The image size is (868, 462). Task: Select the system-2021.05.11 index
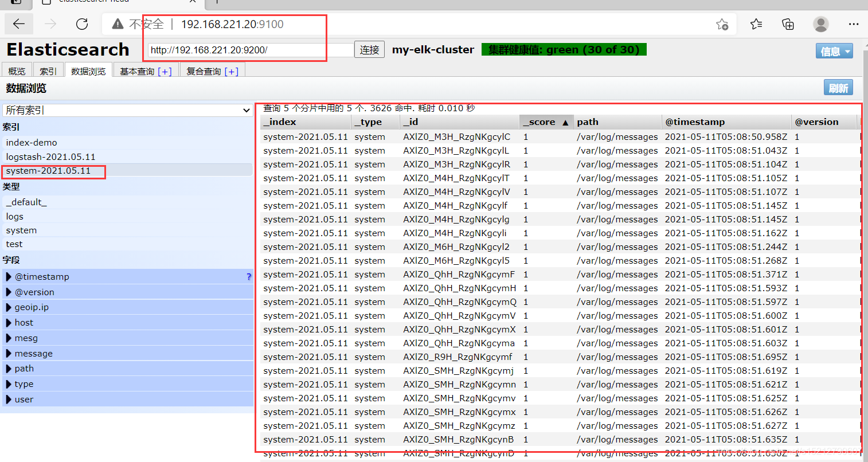127,170
